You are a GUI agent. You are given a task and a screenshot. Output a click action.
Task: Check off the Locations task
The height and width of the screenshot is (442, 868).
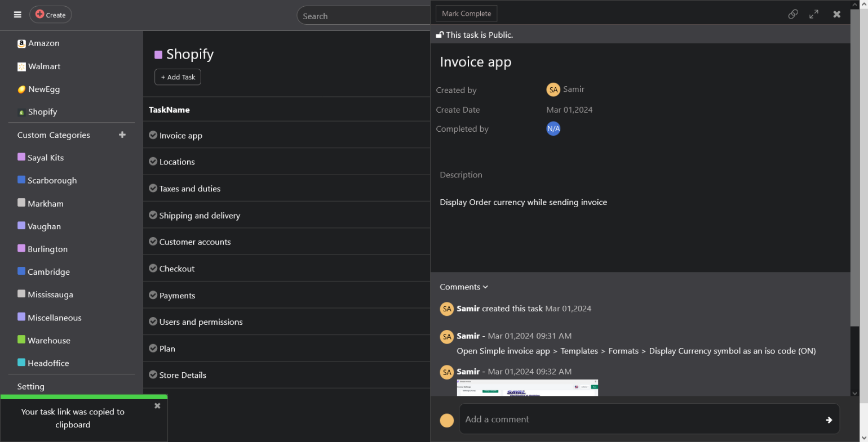pyautogui.click(x=153, y=162)
